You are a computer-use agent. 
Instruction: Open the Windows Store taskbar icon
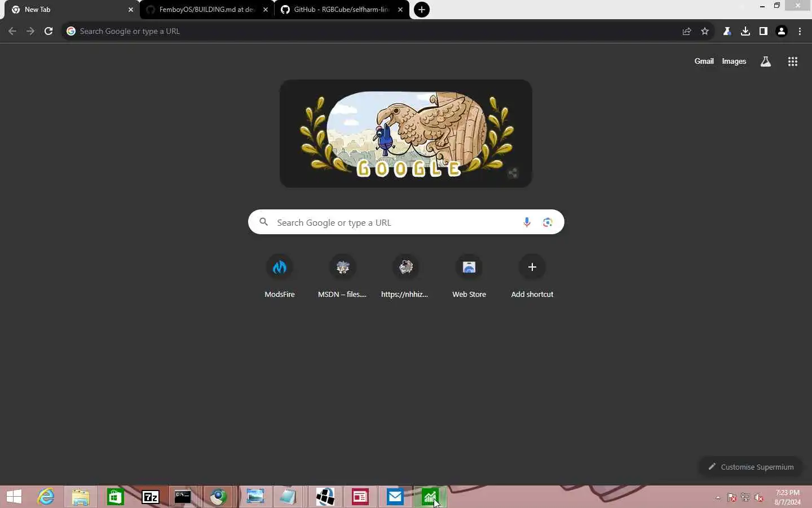116,497
